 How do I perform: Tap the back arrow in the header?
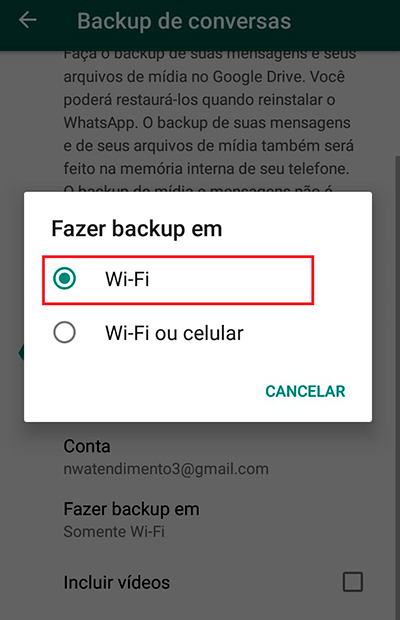tap(28, 20)
